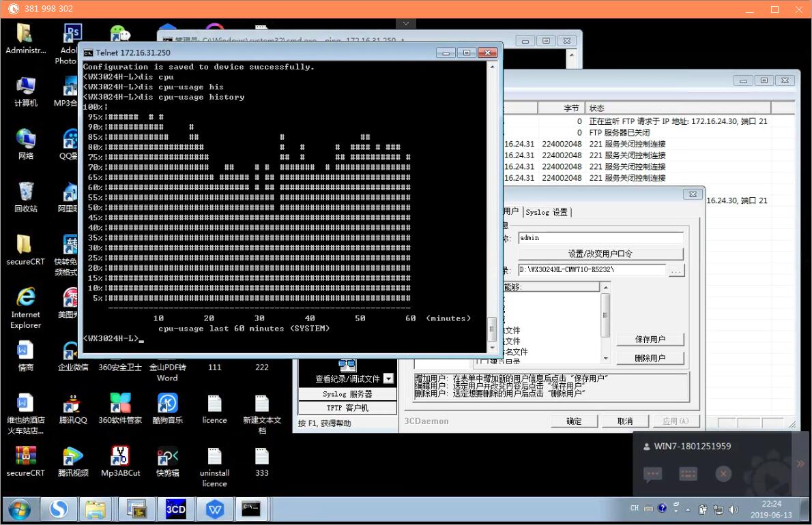Open the 回收站 recycle bin icon
Screen dimensions: 812x525
tap(25, 197)
